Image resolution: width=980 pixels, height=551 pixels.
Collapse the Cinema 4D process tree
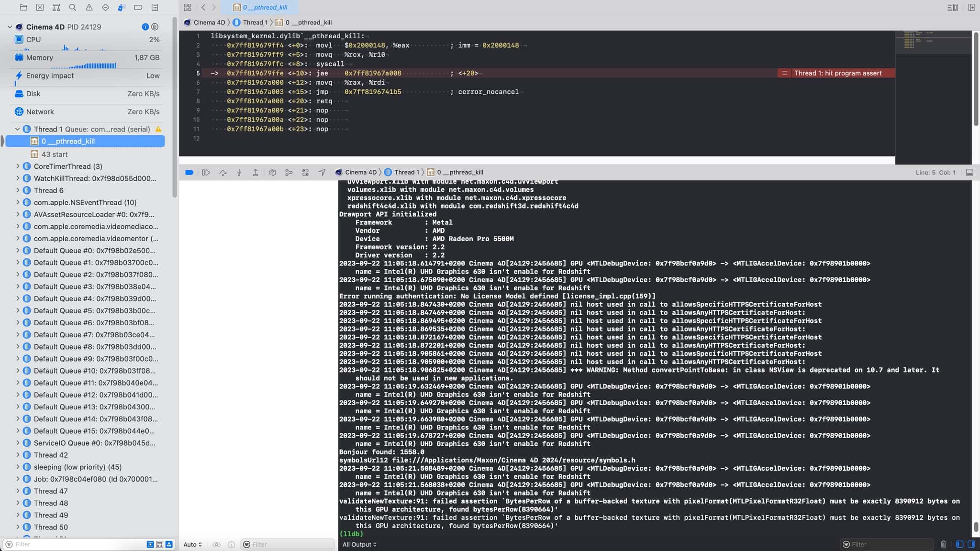10,27
